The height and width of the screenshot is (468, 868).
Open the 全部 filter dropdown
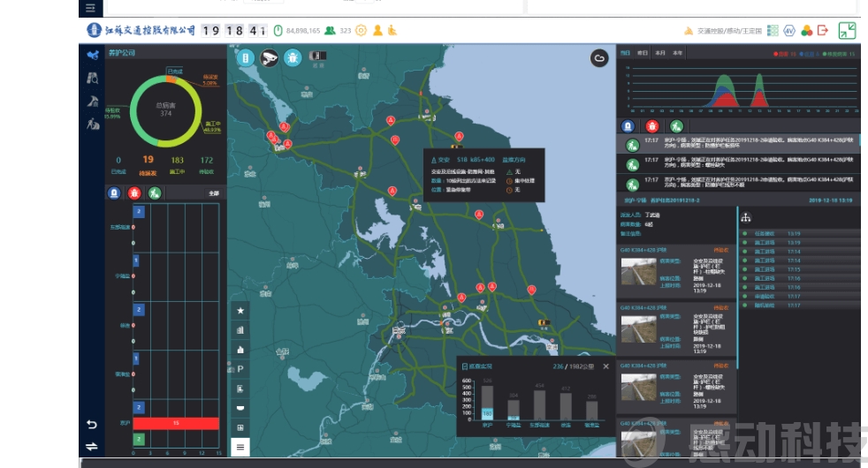click(x=213, y=192)
